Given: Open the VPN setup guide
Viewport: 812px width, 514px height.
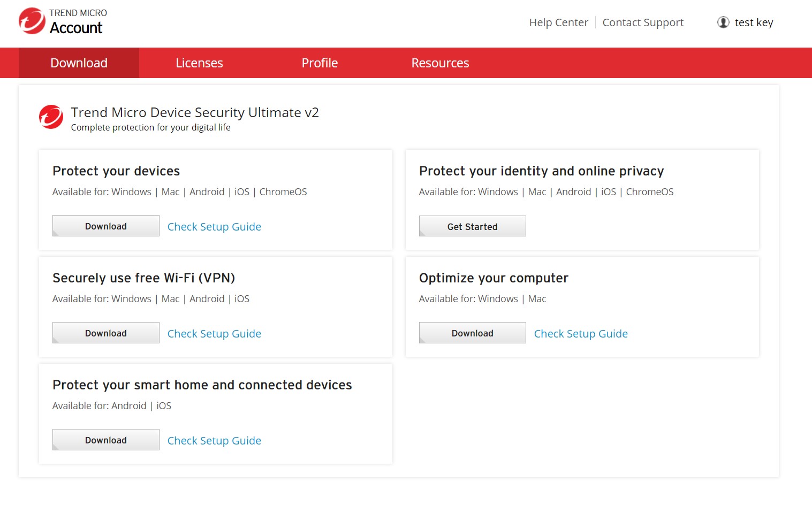Looking at the screenshot, I should click(x=214, y=333).
